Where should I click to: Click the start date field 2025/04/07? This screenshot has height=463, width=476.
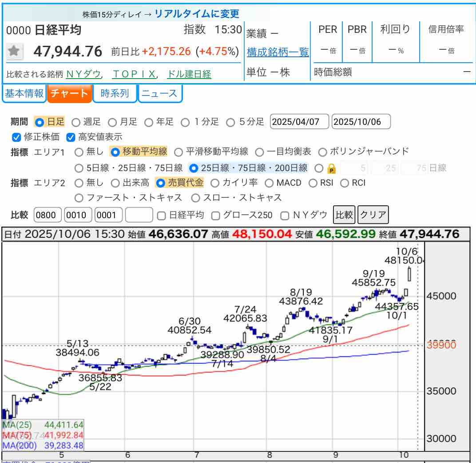point(299,122)
